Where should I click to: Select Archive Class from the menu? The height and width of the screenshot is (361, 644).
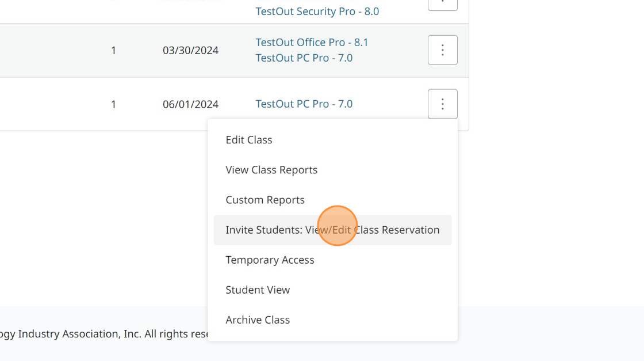(258, 320)
